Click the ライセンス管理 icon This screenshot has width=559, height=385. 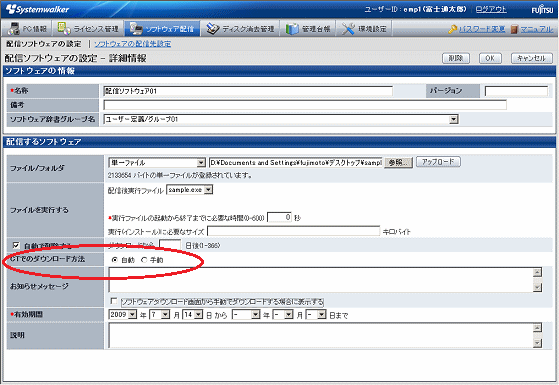[x=64, y=29]
